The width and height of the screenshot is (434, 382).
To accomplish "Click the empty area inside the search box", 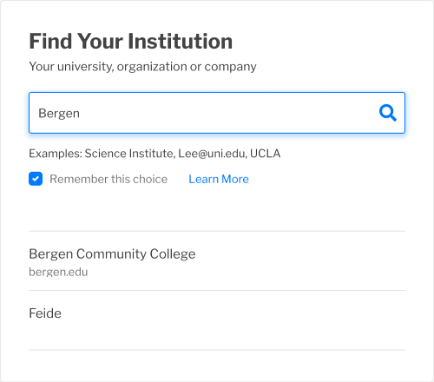I will [227, 113].
